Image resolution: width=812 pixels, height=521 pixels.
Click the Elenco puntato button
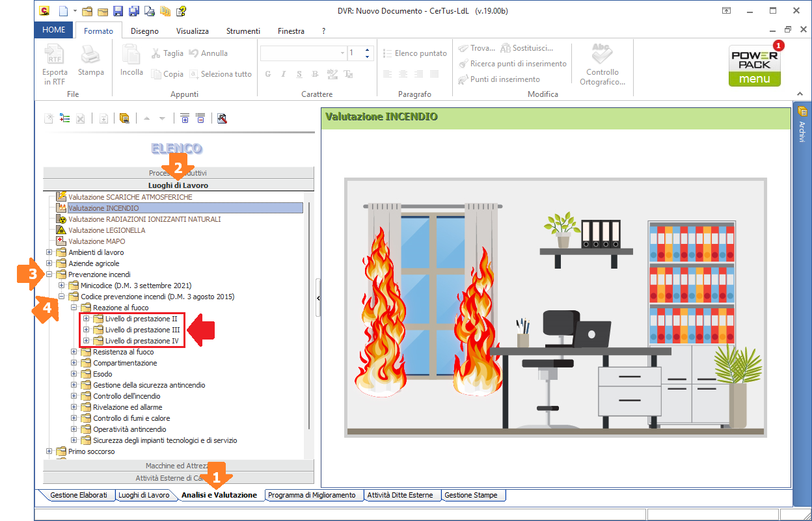[415, 53]
